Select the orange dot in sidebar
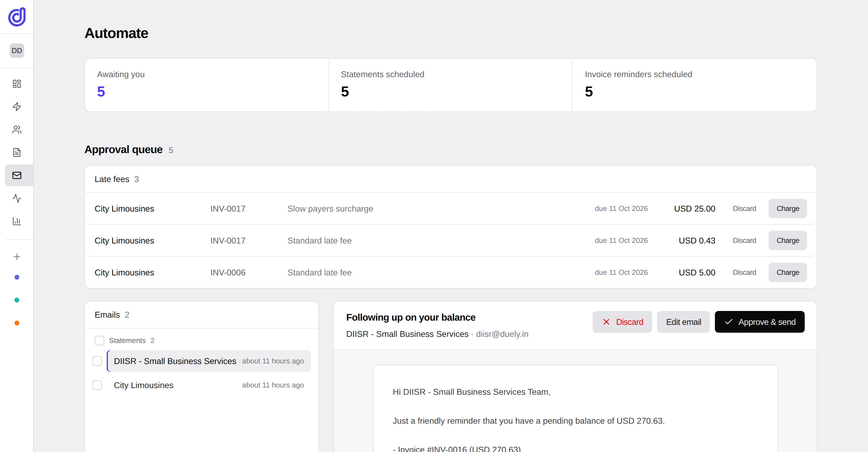The width and height of the screenshot is (868, 452). click(17, 323)
